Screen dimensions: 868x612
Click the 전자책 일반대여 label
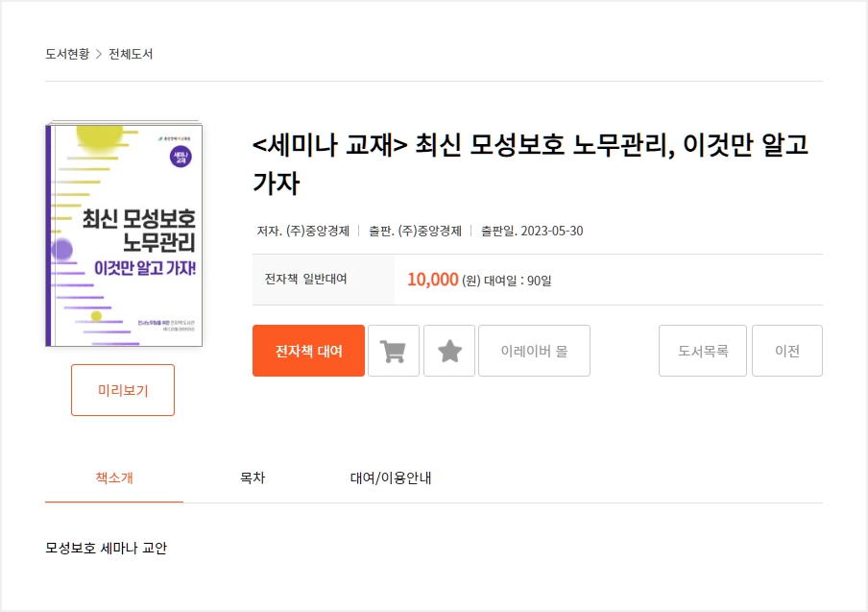point(305,280)
